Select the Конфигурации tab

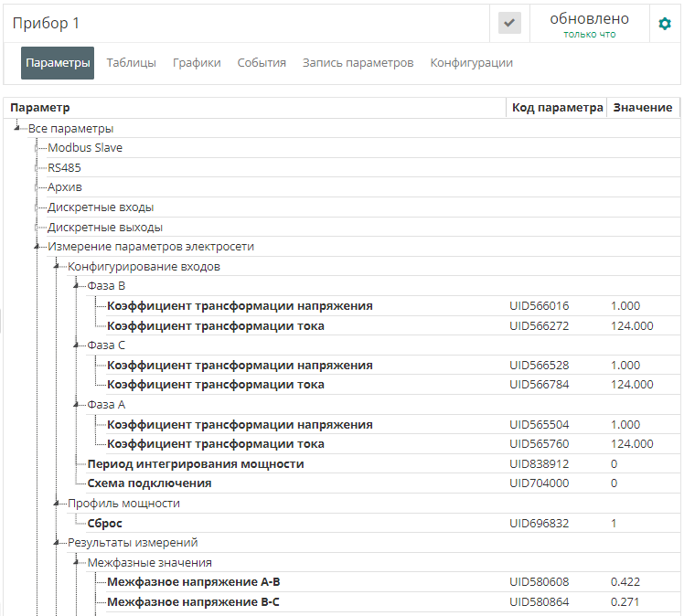click(x=471, y=63)
